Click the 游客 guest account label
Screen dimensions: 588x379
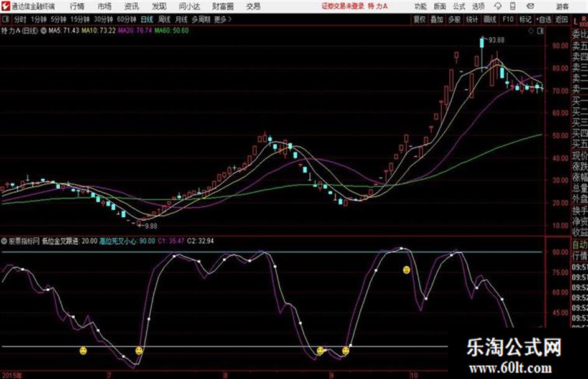pos(562,6)
